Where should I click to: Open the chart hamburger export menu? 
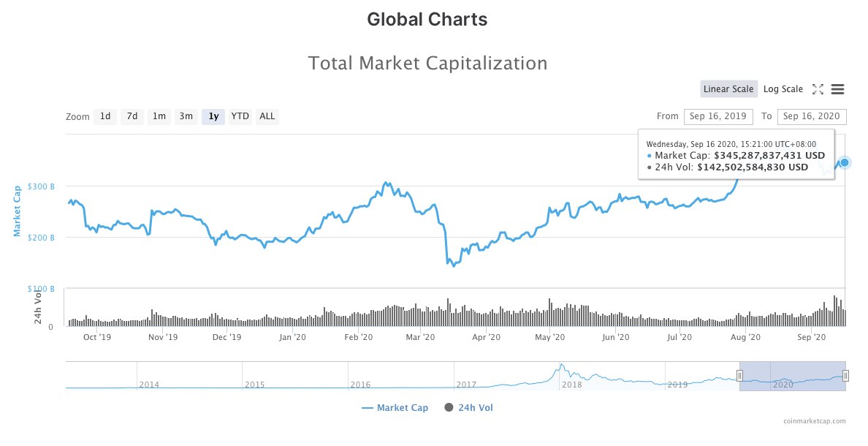(838, 89)
